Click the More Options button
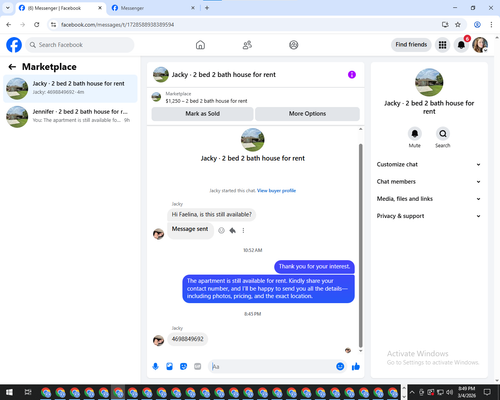500x400 pixels. click(307, 114)
